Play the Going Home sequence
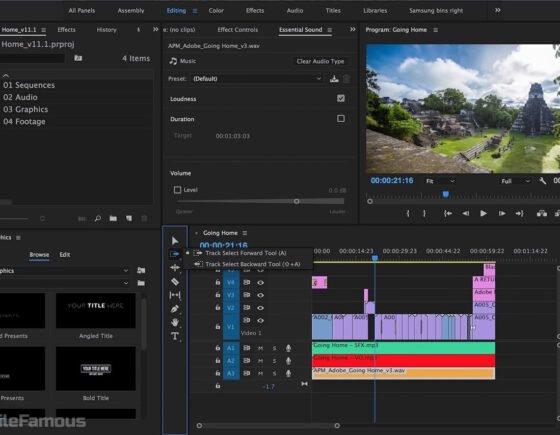Screen dimensions: 560x435 pos(483,213)
